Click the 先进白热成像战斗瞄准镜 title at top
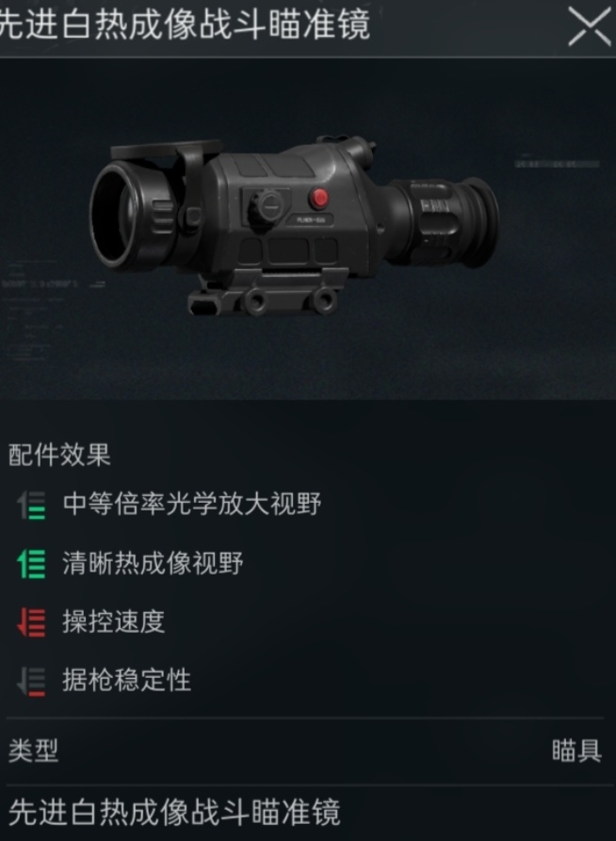This screenshot has width=616, height=841. (x=184, y=24)
